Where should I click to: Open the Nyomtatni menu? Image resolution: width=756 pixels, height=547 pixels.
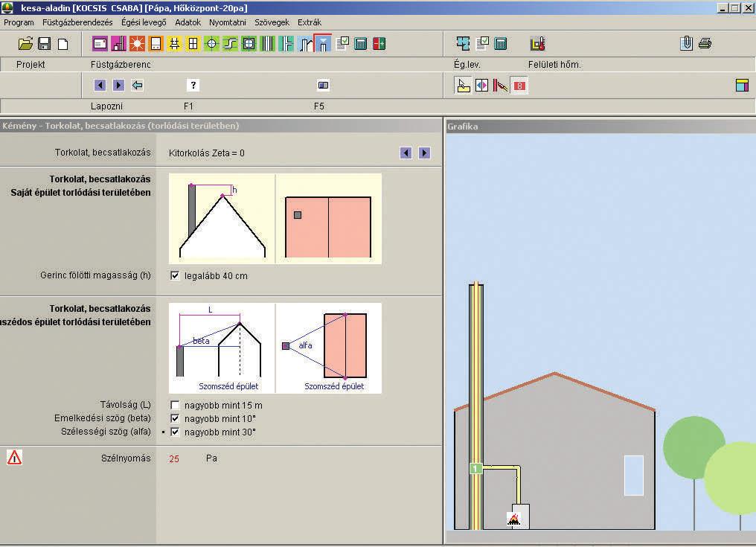click(228, 22)
